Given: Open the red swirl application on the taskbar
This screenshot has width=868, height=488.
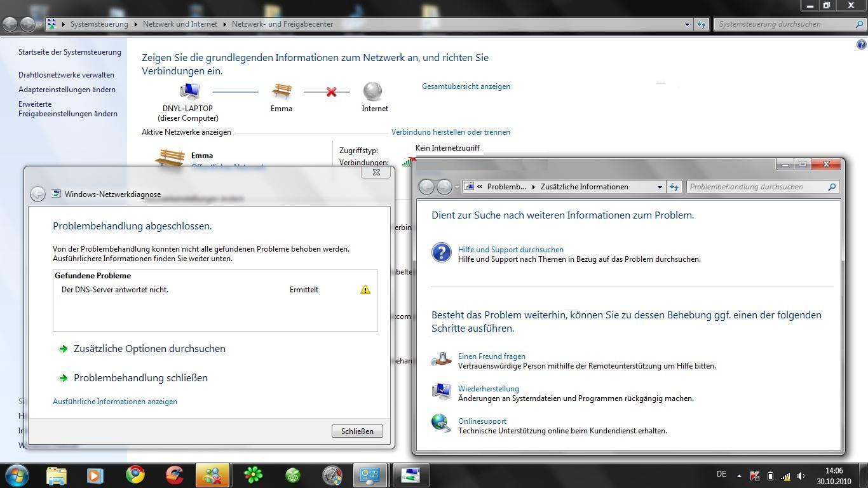Looking at the screenshot, I should click(174, 475).
